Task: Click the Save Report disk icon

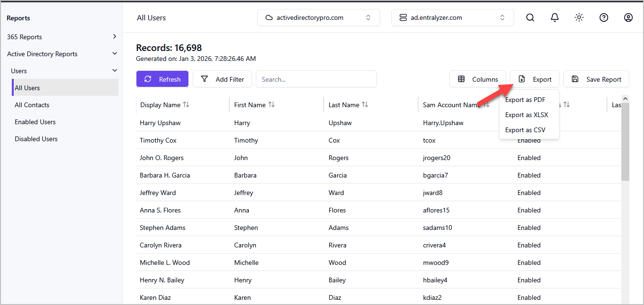Action: tap(576, 79)
